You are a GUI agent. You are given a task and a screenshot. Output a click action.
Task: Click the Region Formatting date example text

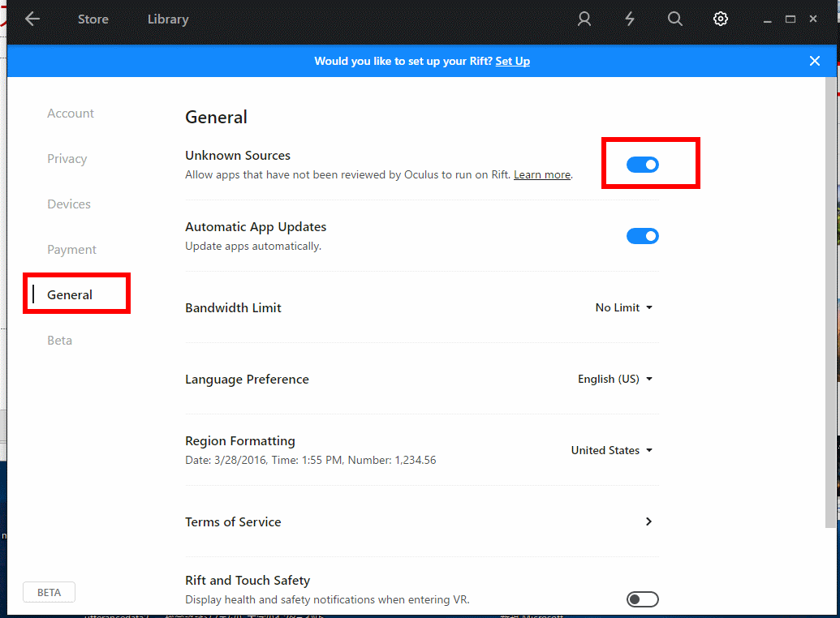pyautogui.click(x=311, y=460)
